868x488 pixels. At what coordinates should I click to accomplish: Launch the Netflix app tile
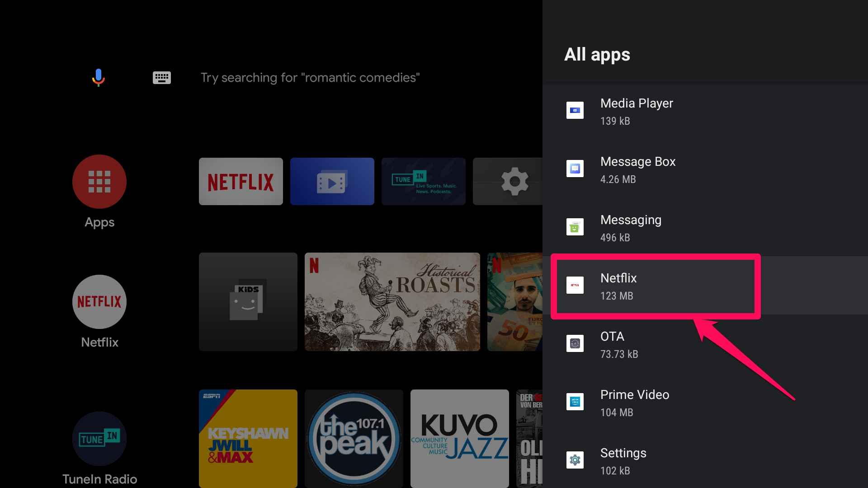(241, 181)
